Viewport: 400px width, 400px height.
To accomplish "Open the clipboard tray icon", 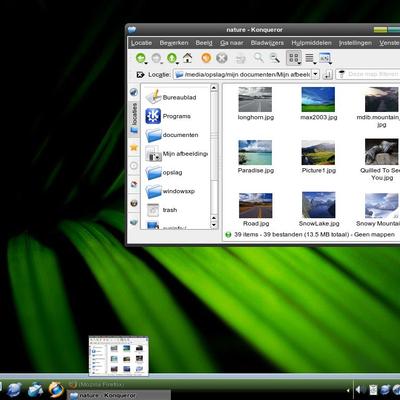I will [373, 390].
